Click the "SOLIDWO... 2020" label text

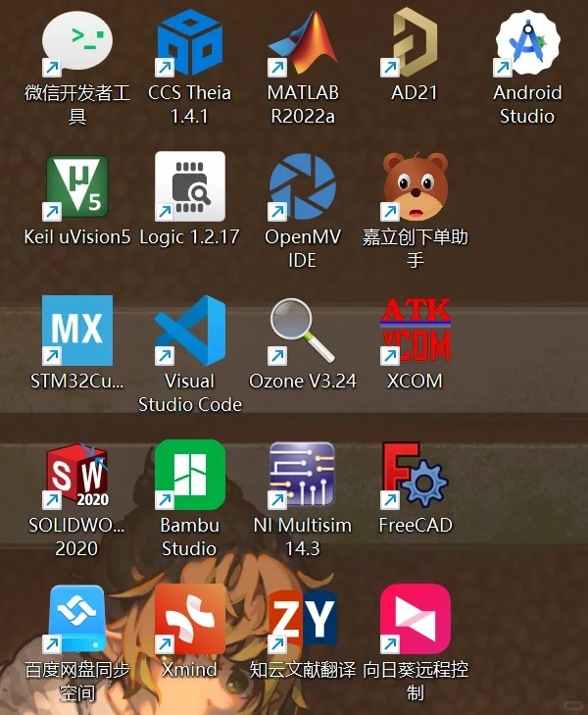76,536
